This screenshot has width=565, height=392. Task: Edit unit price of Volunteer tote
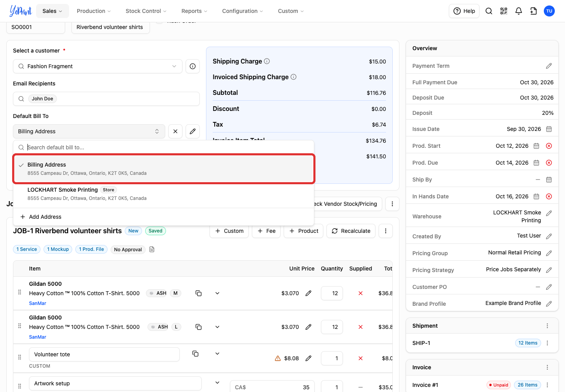[308, 358]
